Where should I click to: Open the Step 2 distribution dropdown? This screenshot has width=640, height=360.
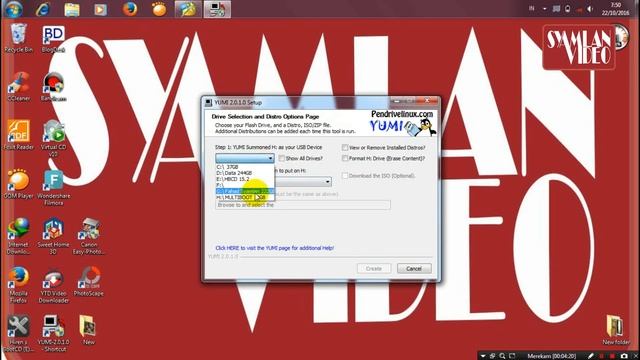pos(327,181)
